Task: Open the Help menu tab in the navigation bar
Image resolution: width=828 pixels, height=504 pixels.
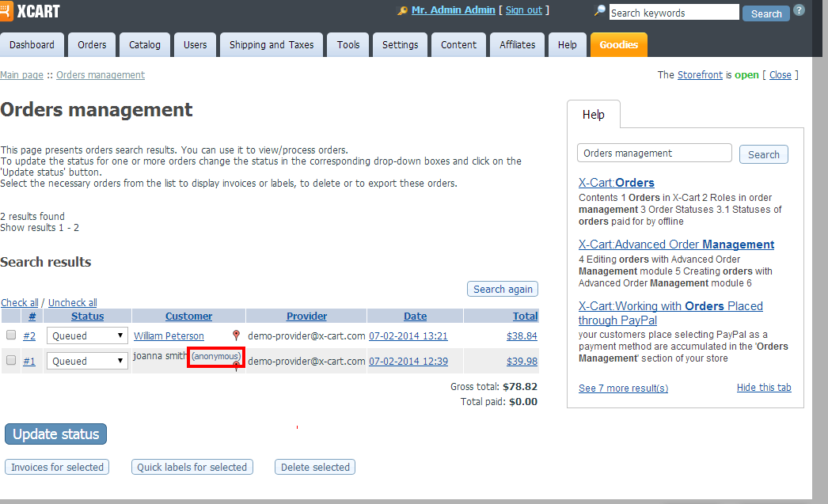Action: click(x=567, y=45)
